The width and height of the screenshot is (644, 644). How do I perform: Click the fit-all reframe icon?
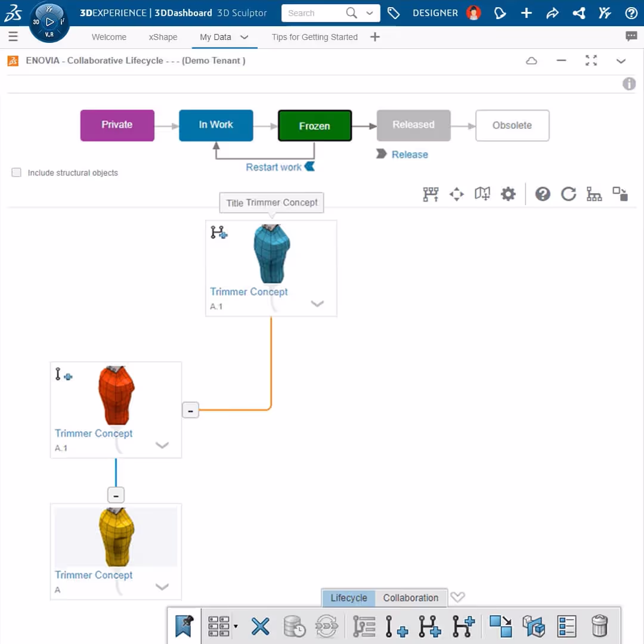point(456,194)
